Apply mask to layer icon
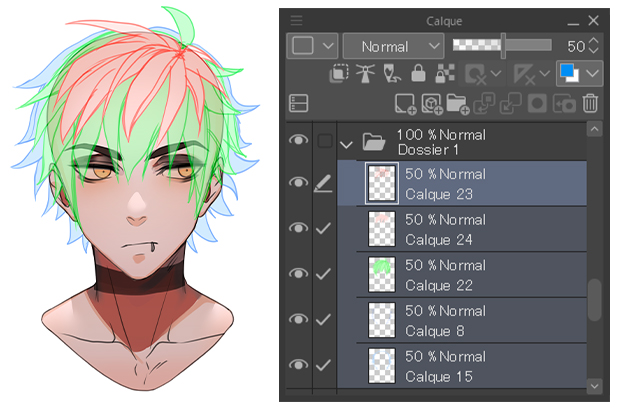621x410 pixels. coord(564,104)
